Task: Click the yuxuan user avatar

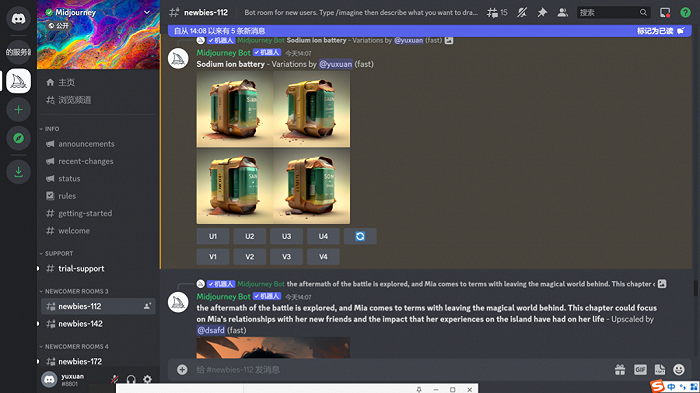Action: [x=49, y=380]
